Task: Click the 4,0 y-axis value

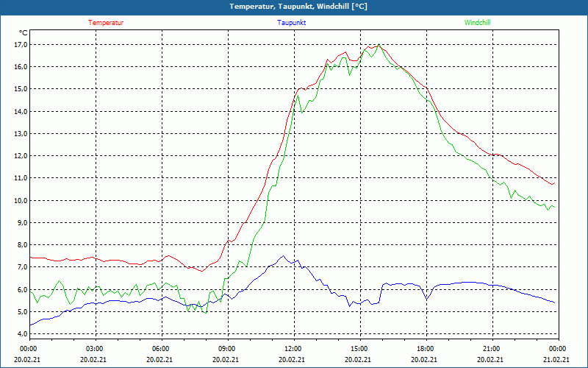Action: tap(23, 334)
